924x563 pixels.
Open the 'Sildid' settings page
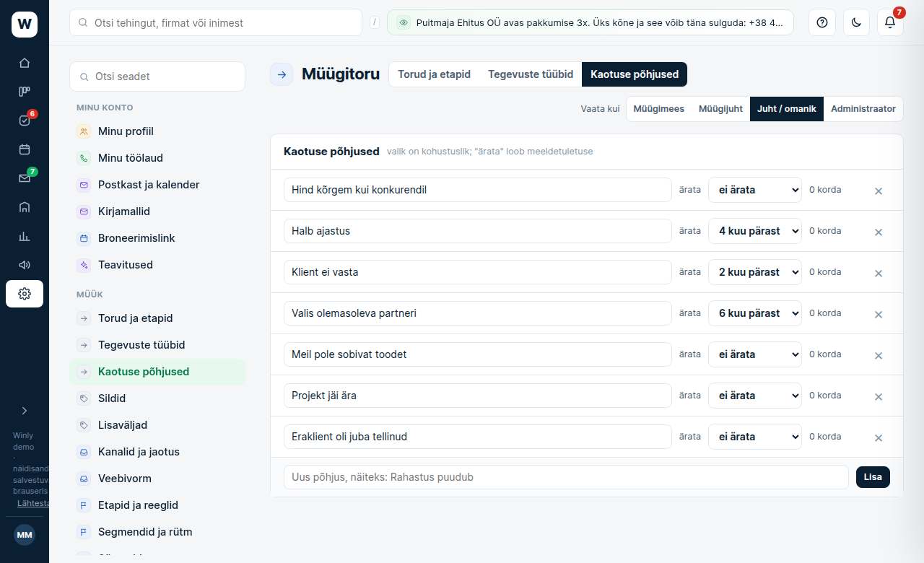tap(157, 398)
